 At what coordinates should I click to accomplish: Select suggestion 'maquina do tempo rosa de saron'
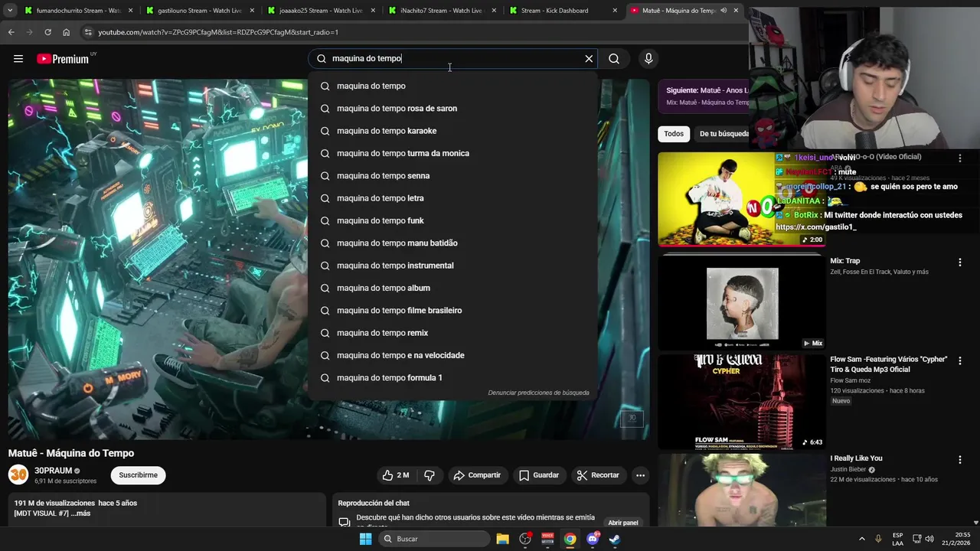coord(452,109)
